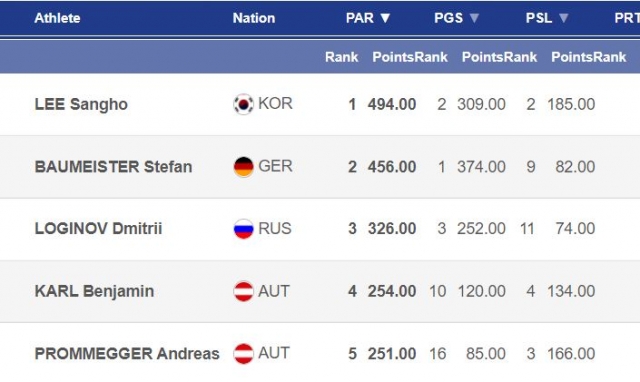Sort by PSL column arrow
640x382 pixels.
[x=563, y=18]
